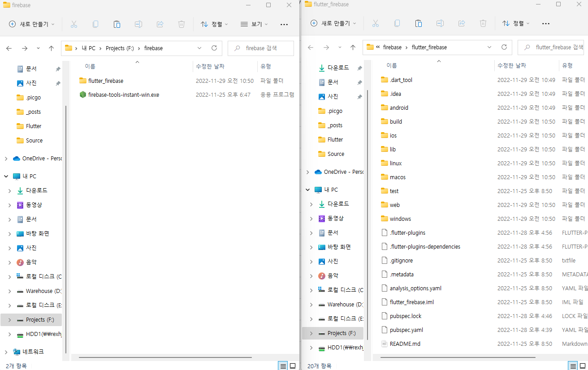Click Cut icon in flutter_firebase window toolbar

point(376,23)
